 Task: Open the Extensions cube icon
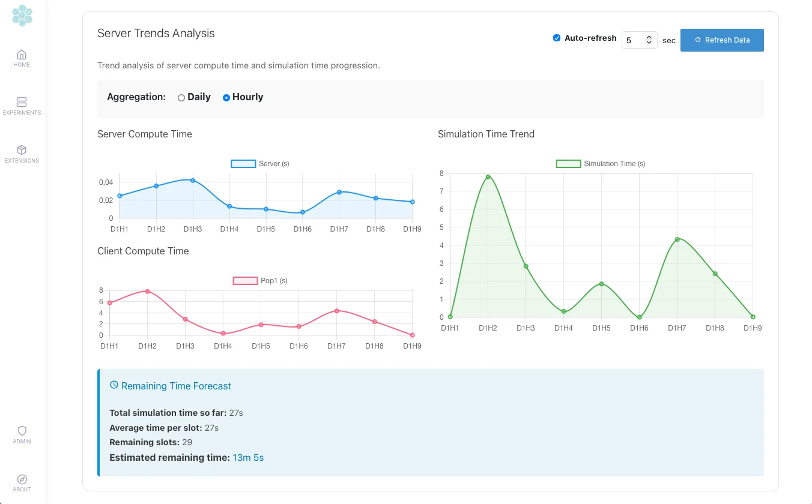[x=22, y=150]
